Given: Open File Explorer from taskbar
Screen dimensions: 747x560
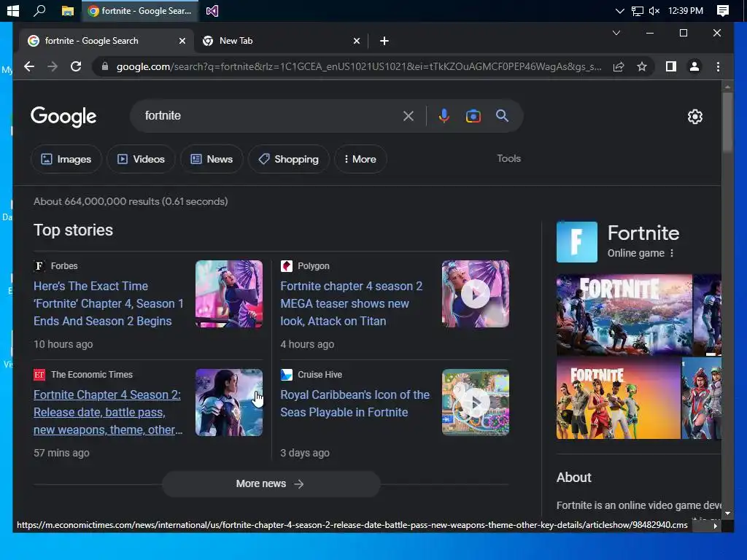Looking at the screenshot, I should click(x=68, y=10).
